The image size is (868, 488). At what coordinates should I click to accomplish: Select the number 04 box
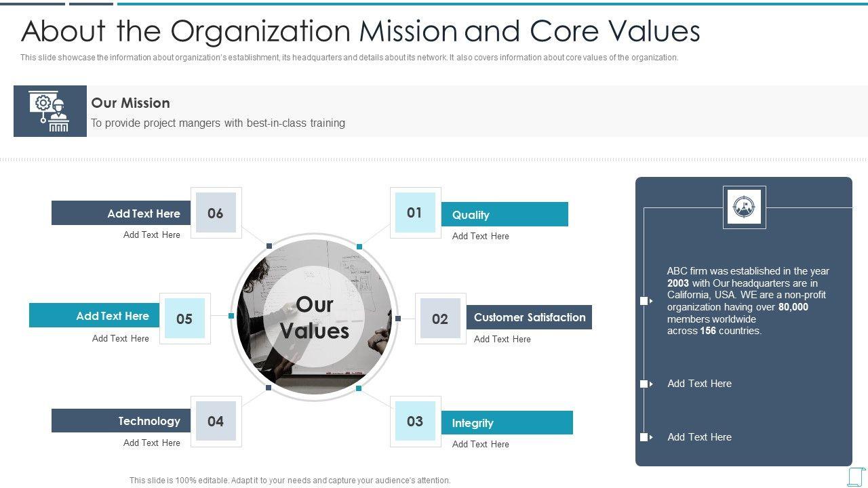point(216,422)
